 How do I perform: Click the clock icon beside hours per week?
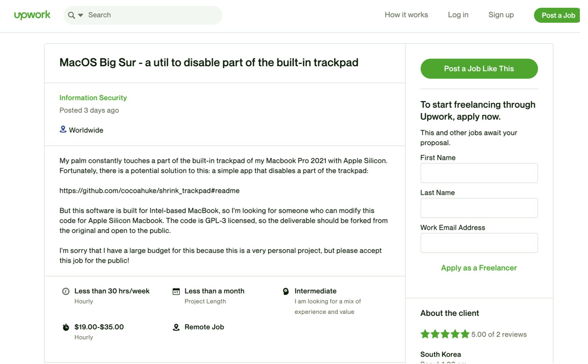pos(66,291)
